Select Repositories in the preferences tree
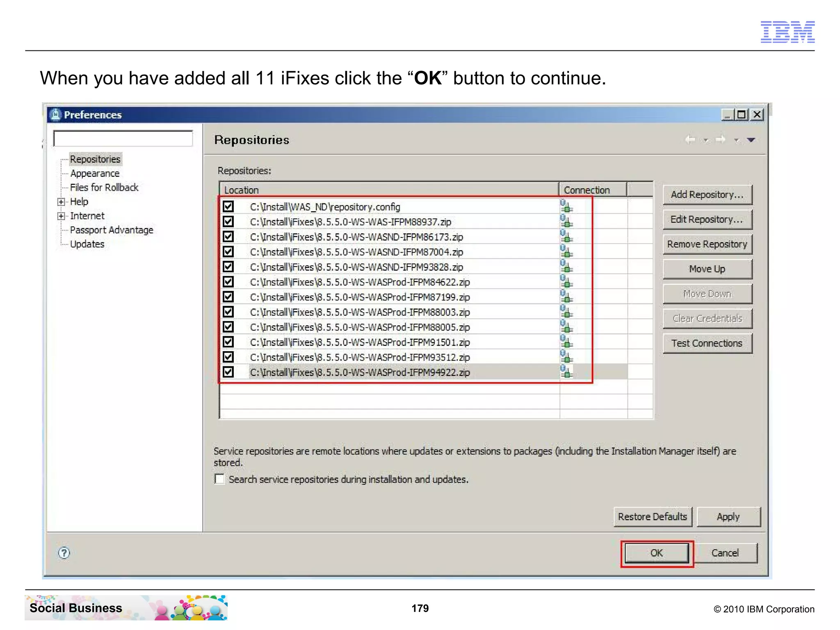 [x=95, y=159]
